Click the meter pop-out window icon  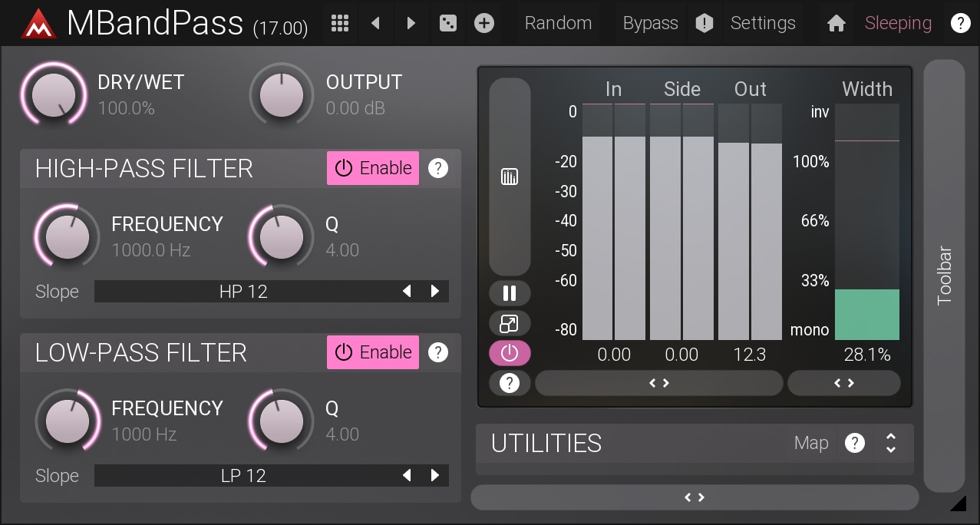click(510, 323)
